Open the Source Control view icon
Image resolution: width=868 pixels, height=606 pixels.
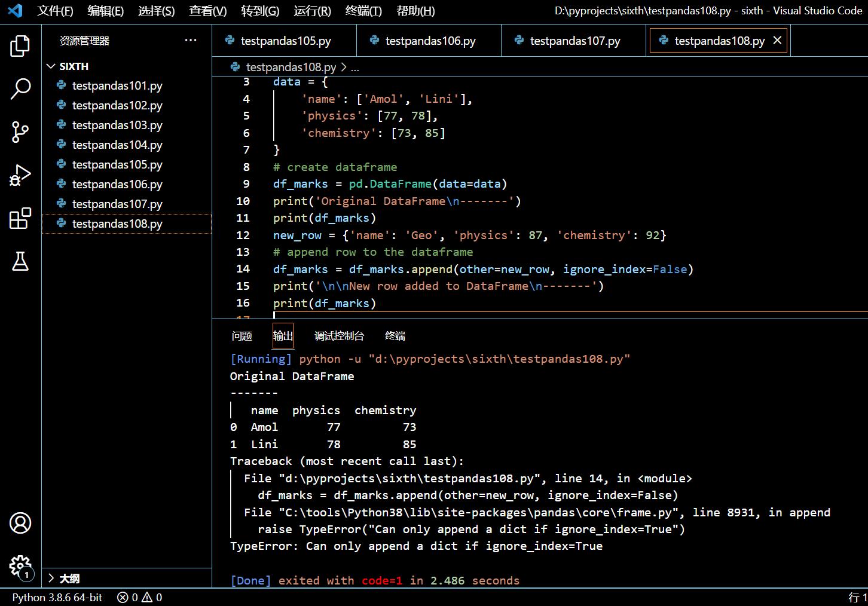click(20, 131)
